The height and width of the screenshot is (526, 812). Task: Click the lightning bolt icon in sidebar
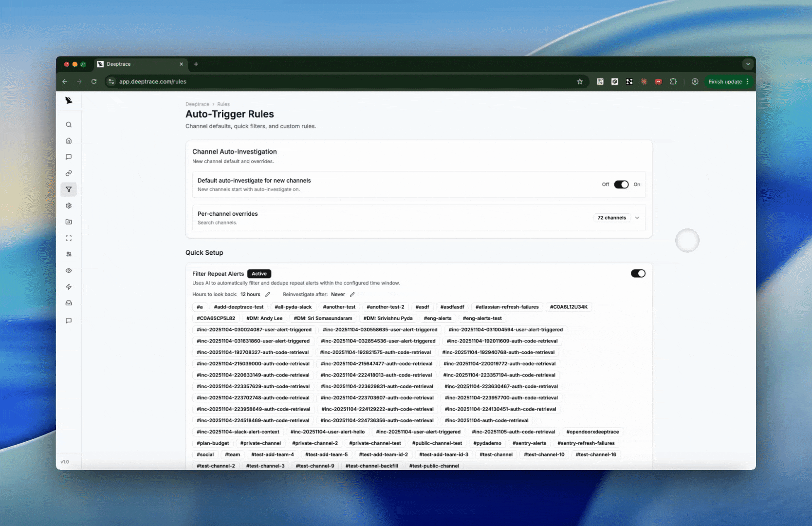point(69,287)
